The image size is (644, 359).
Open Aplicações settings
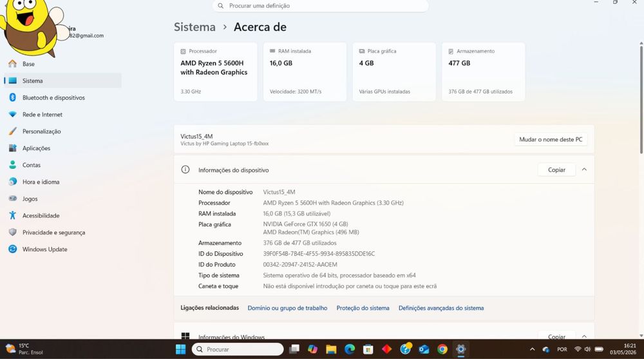click(63, 148)
